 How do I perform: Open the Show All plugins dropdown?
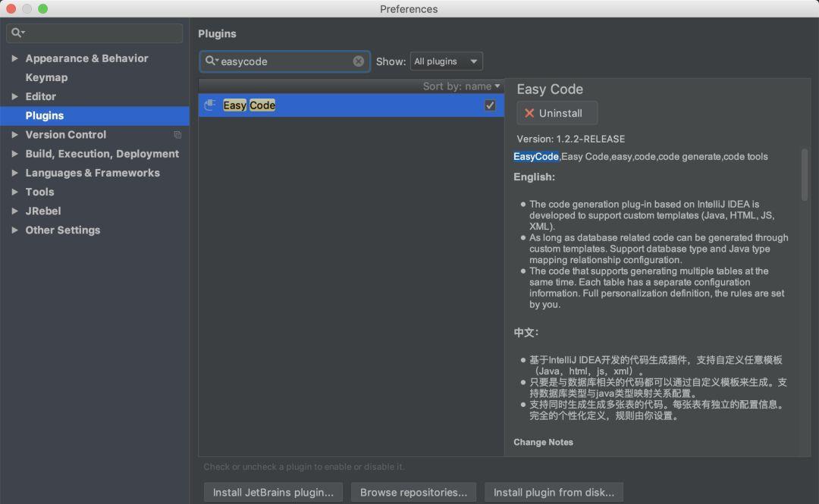(x=446, y=61)
